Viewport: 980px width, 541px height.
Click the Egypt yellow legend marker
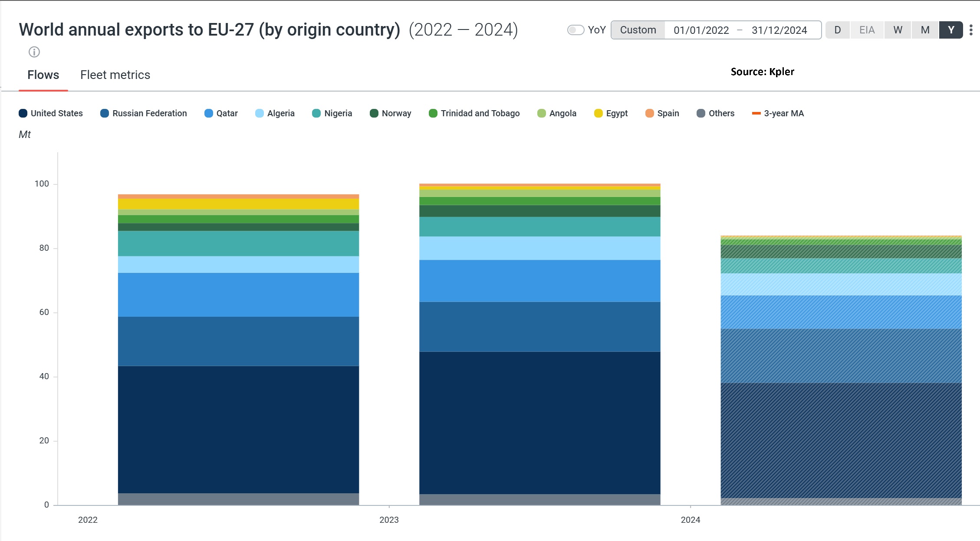coord(599,113)
